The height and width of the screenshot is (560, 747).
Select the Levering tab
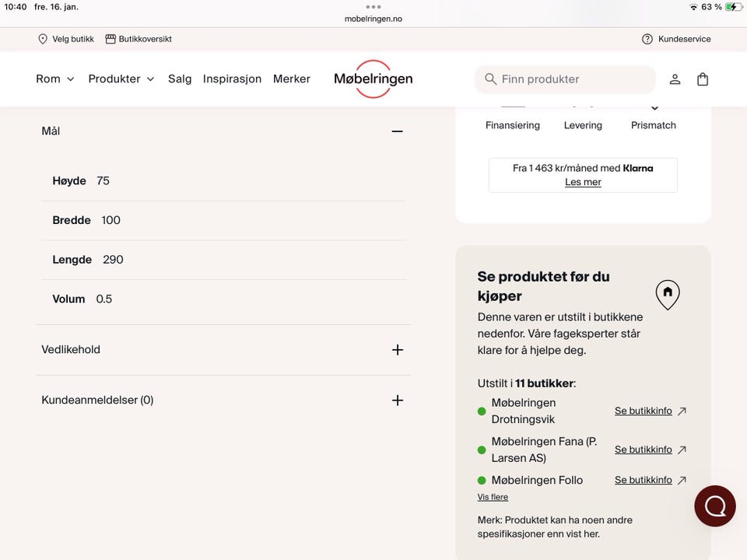click(583, 125)
